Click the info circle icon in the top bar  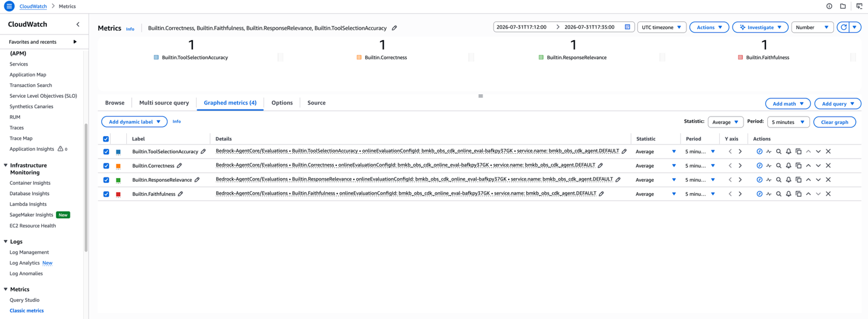point(829,6)
